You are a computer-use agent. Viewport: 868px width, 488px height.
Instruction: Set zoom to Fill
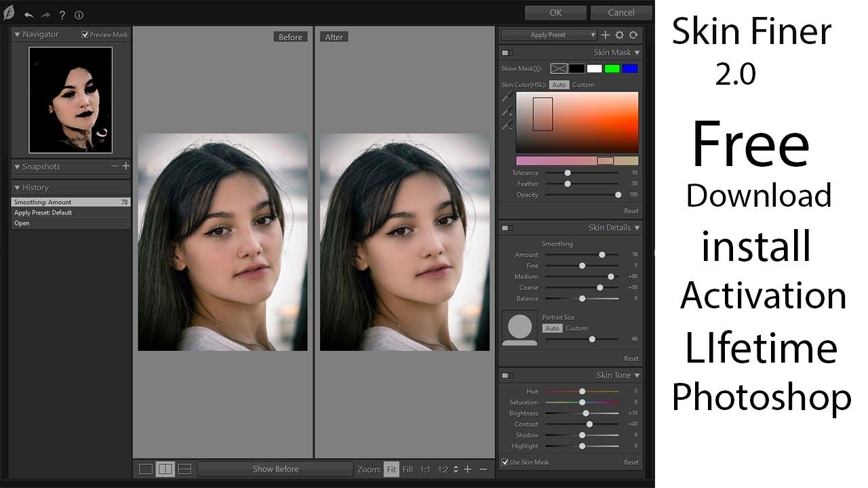click(408, 469)
